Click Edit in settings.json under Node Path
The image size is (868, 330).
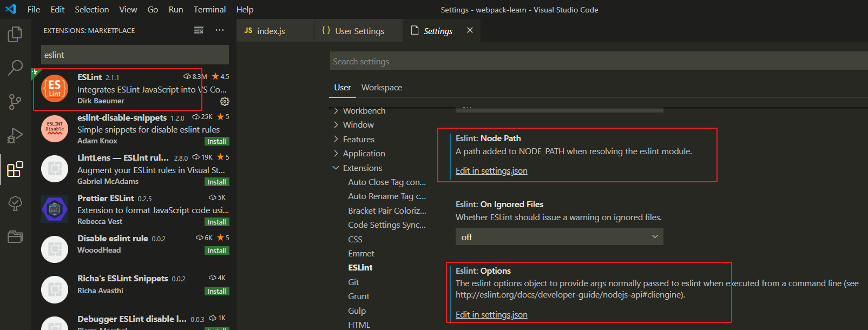[491, 170]
